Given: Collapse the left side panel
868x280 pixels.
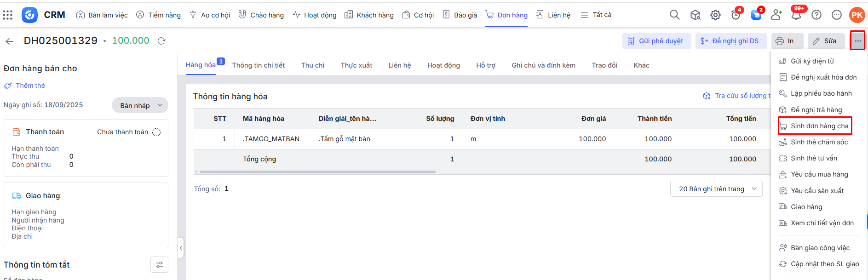Looking at the screenshot, I should (181, 248).
